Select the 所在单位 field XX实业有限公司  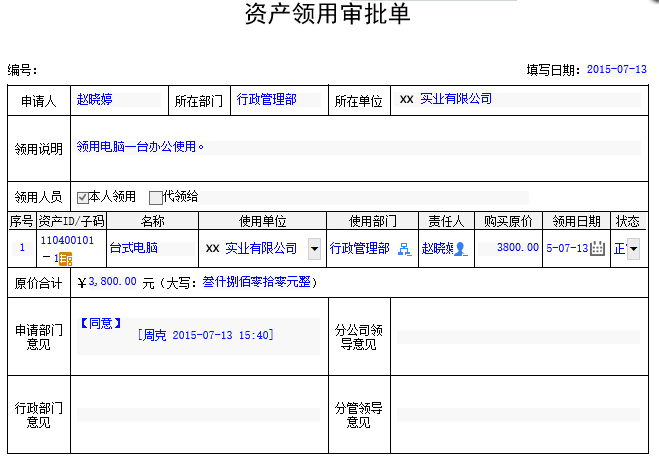tap(519, 100)
